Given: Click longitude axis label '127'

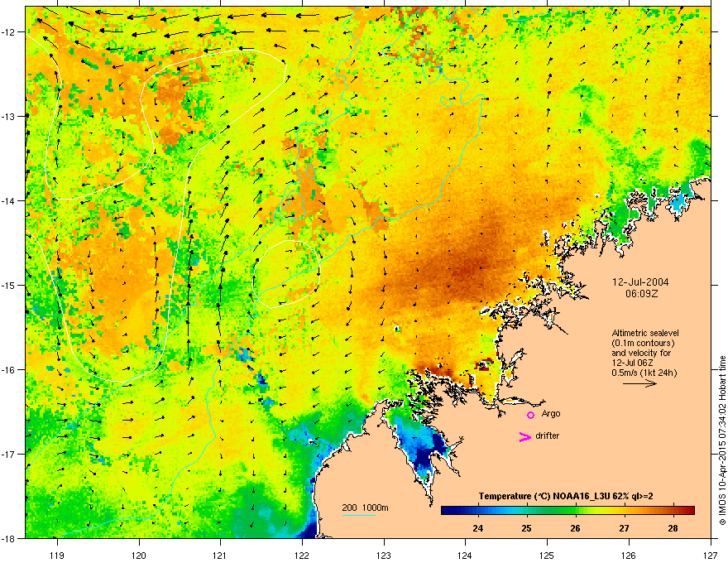Looking at the screenshot, I should [711, 555].
